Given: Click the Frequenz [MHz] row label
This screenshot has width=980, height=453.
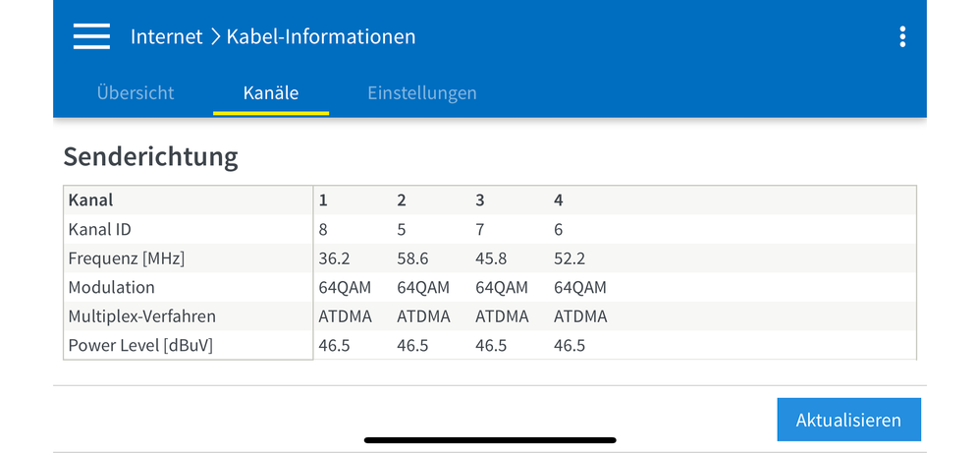Looking at the screenshot, I should pyautogui.click(x=127, y=258).
